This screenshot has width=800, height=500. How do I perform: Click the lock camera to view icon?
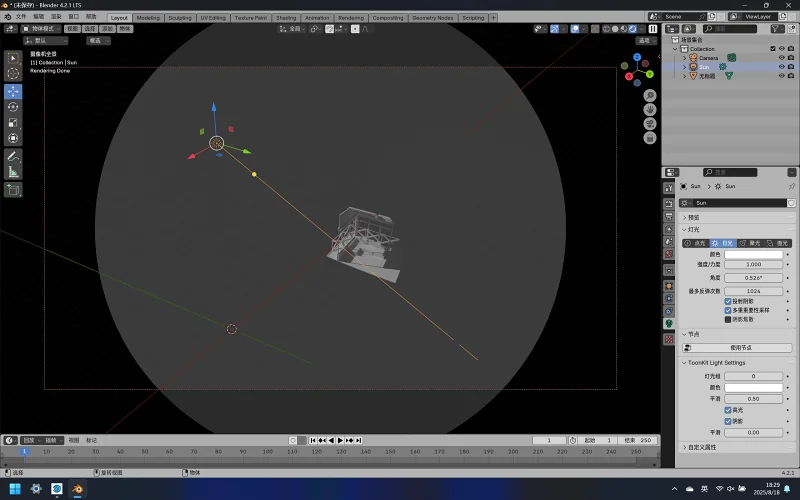[649, 138]
